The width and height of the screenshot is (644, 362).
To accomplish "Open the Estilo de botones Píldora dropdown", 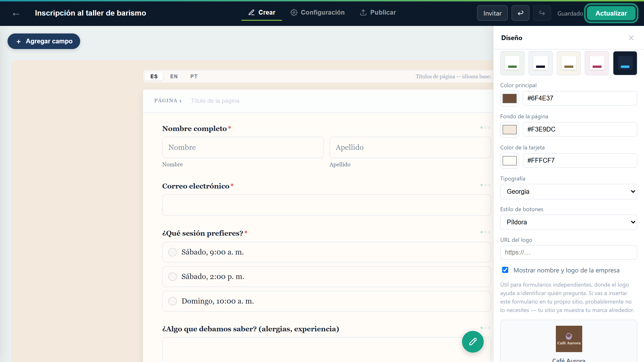I will coord(569,222).
